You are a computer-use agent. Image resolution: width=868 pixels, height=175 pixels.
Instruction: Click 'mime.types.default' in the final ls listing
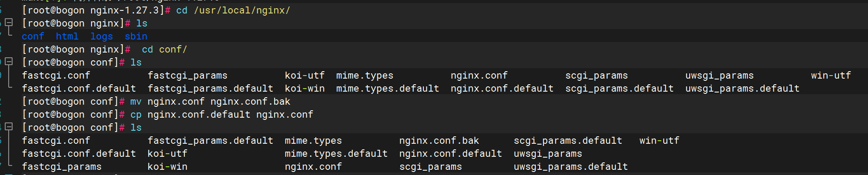pos(336,154)
